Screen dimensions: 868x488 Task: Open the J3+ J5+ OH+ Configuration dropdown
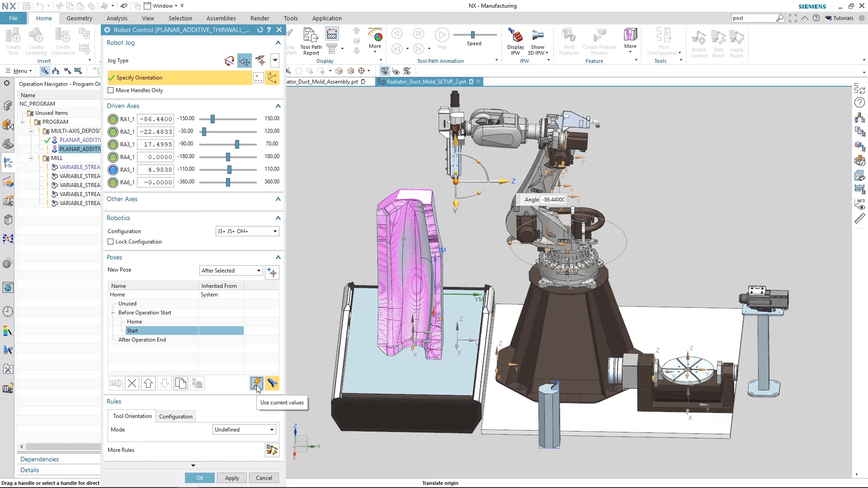(x=247, y=231)
